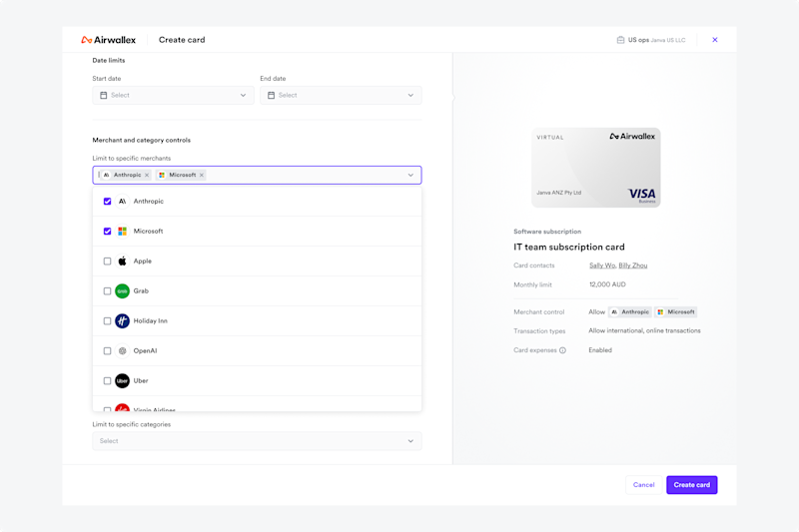
Task: Open Limit to specific categories dropdown
Action: tap(257, 441)
